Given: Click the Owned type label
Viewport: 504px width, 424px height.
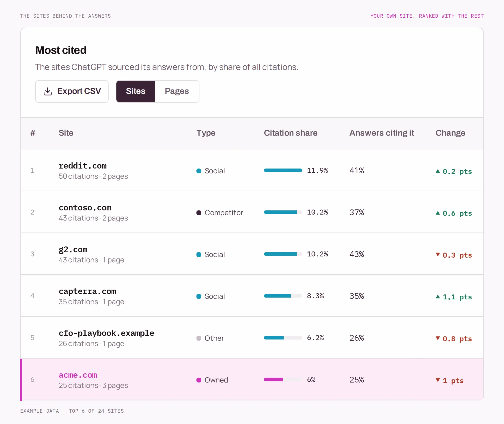Looking at the screenshot, I should 216,380.
